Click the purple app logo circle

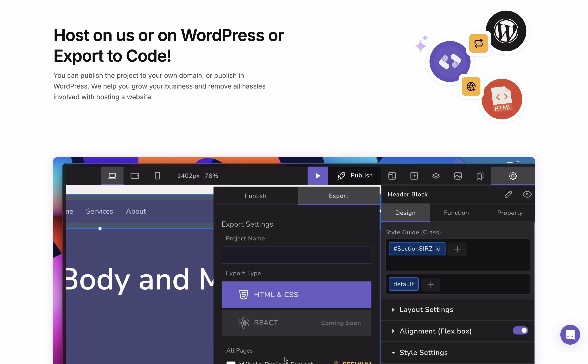450,61
